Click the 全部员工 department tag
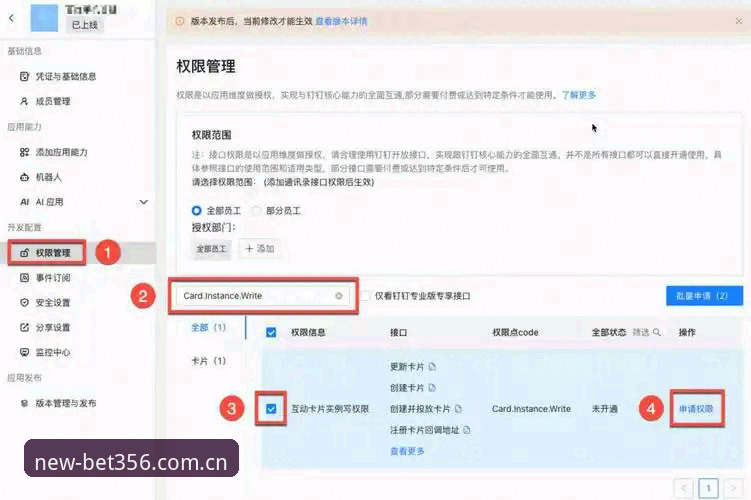The width and height of the screenshot is (751, 500). coord(211,249)
